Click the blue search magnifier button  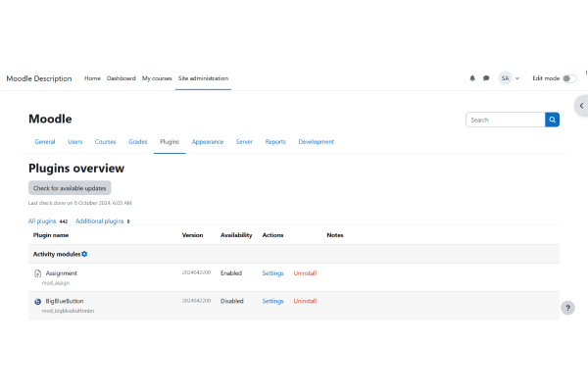click(x=553, y=120)
